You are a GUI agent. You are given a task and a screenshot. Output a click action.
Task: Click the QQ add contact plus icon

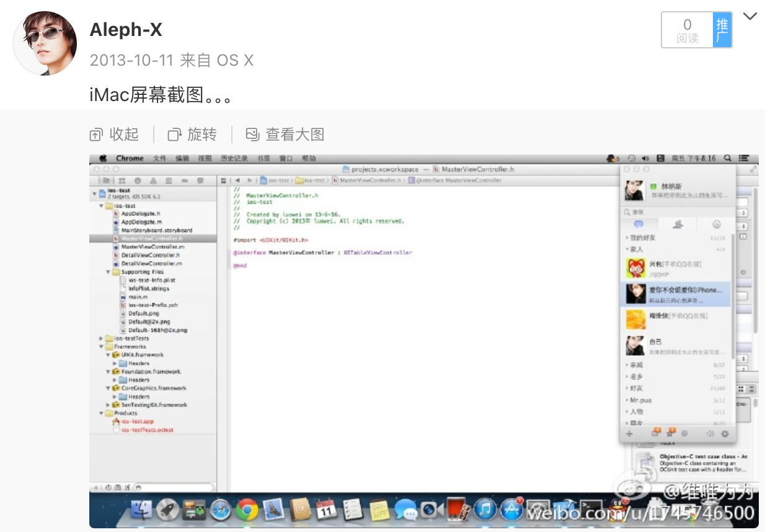(x=629, y=434)
